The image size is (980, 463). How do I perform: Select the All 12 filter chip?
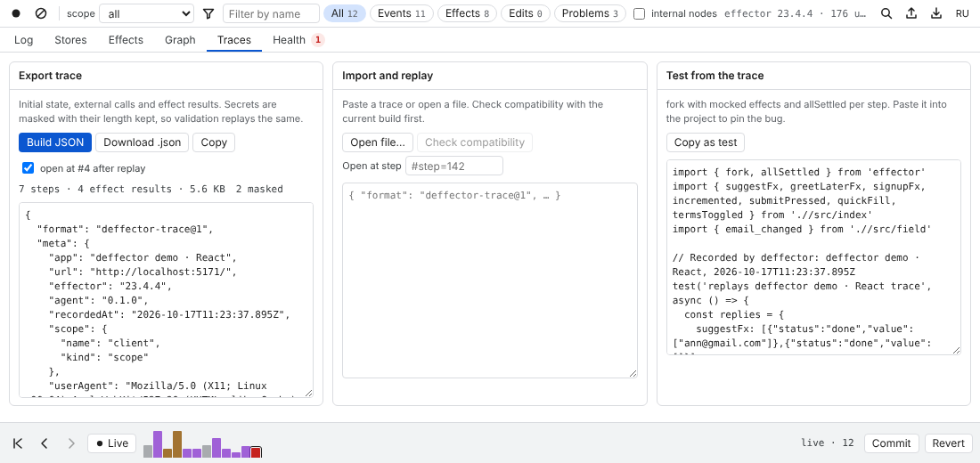[x=345, y=13]
